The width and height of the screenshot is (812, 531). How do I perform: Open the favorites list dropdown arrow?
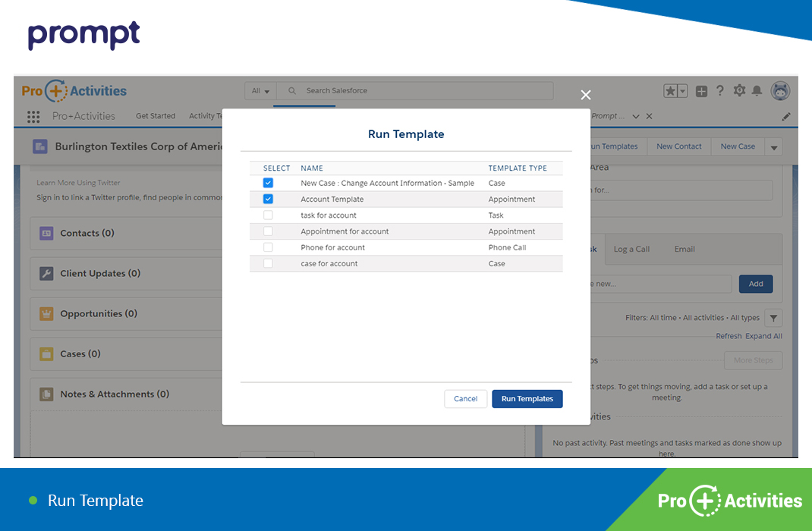(682, 91)
